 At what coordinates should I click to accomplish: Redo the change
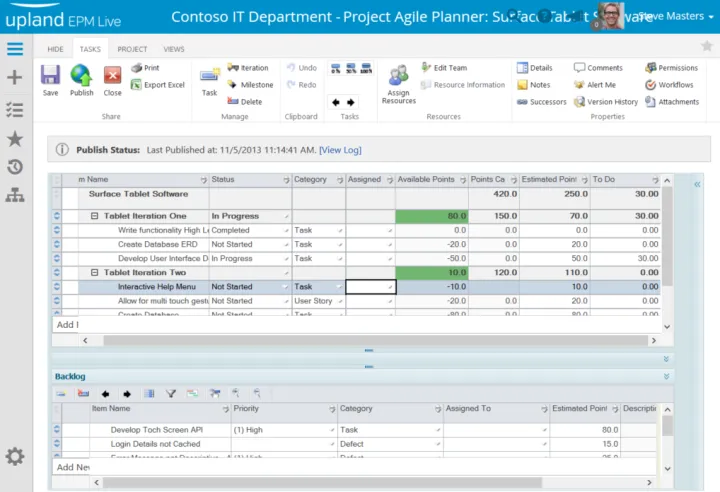click(302, 85)
